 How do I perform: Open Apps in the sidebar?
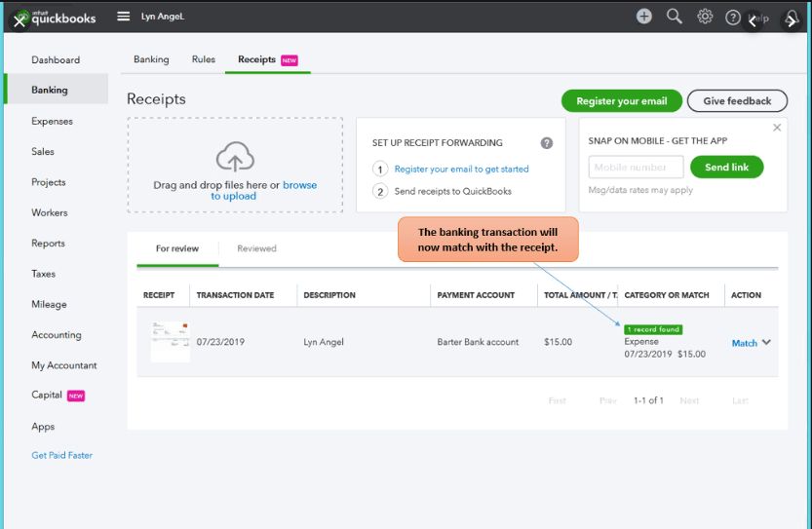43,427
